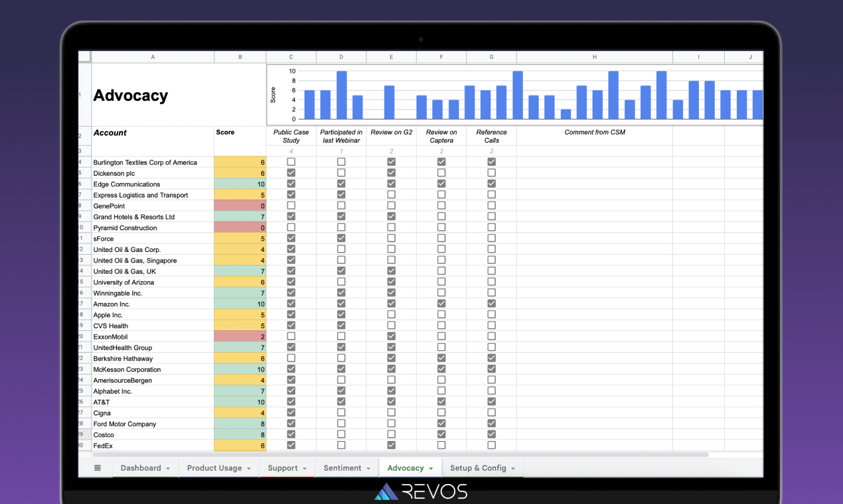The height and width of the screenshot is (504, 843).
Task: Click the horizontal scrollbar of the sheet
Action: pyautogui.click(x=400, y=455)
